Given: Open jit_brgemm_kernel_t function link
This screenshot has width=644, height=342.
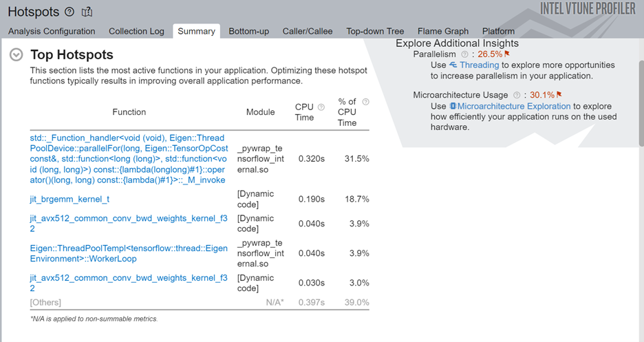Looking at the screenshot, I should click(69, 199).
